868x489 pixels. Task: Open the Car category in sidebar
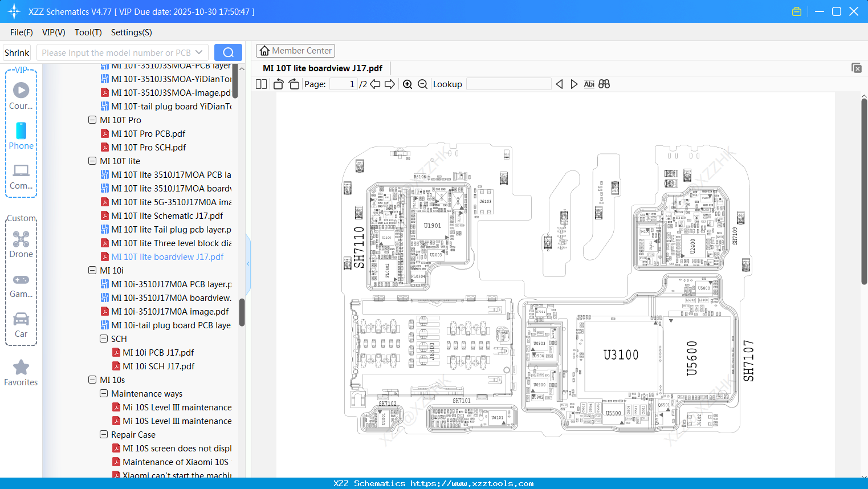[21, 325]
